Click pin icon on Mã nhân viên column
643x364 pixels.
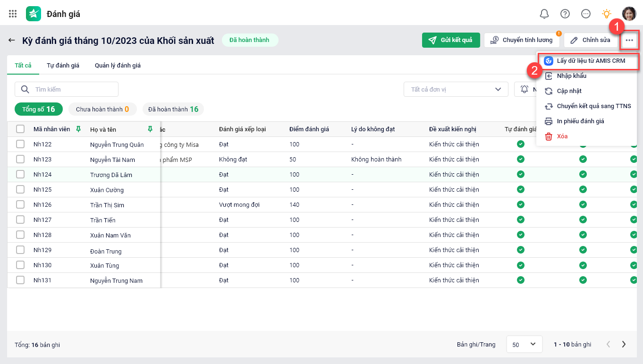78,129
